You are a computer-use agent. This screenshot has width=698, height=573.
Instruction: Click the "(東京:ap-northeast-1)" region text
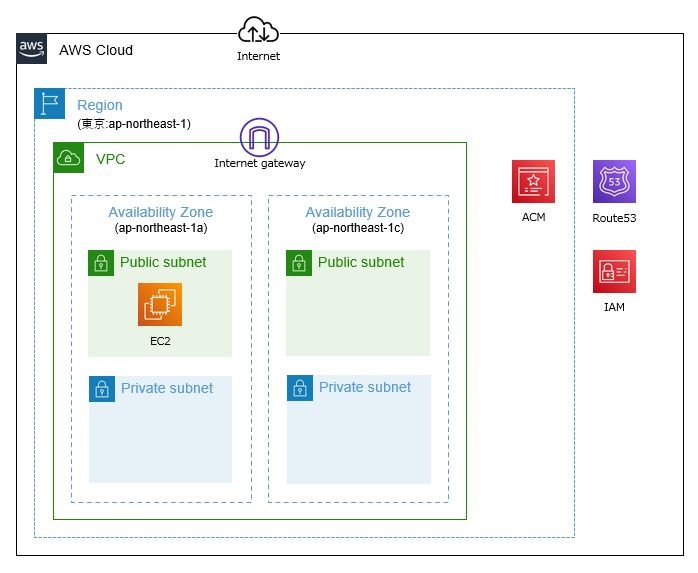coord(133,124)
